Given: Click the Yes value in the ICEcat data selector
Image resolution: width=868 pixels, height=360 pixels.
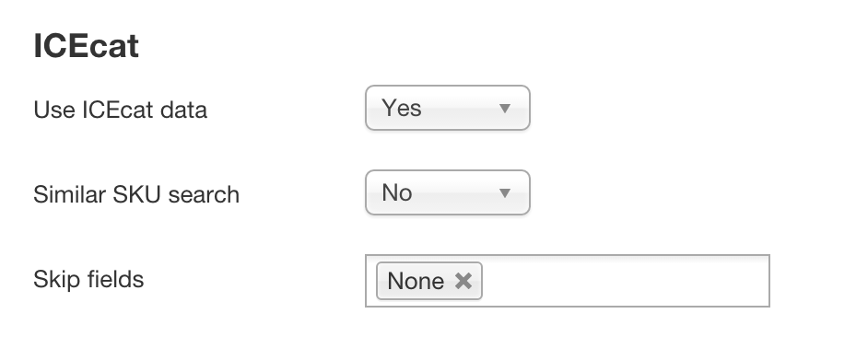Looking at the screenshot, I should click(402, 108).
